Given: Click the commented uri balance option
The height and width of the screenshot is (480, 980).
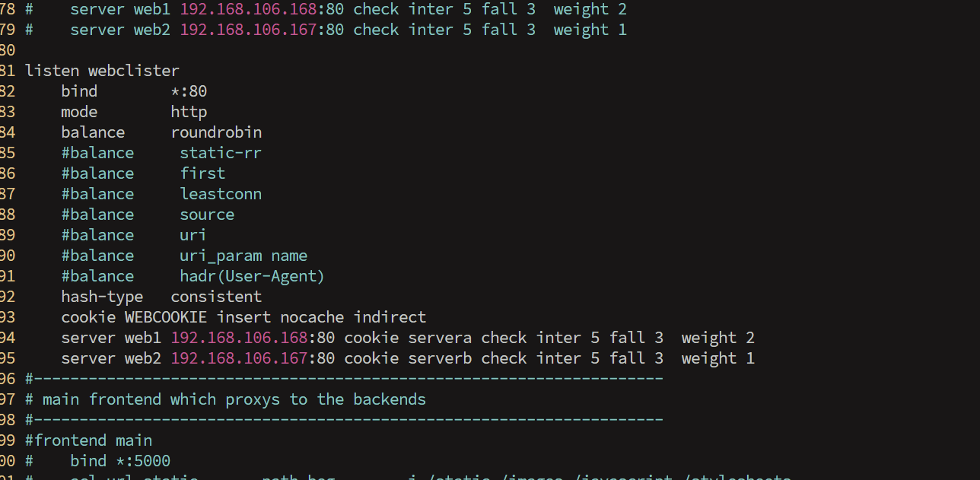Looking at the screenshot, I should coord(192,234).
